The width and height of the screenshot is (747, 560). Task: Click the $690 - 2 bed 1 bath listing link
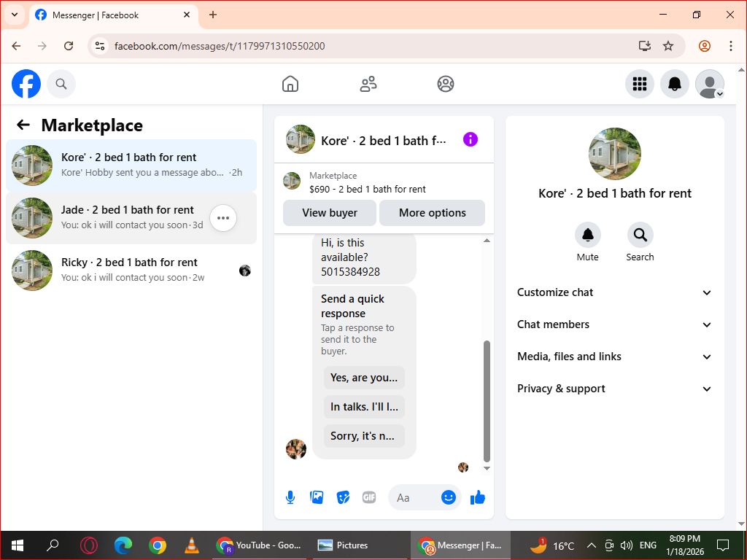(x=368, y=189)
